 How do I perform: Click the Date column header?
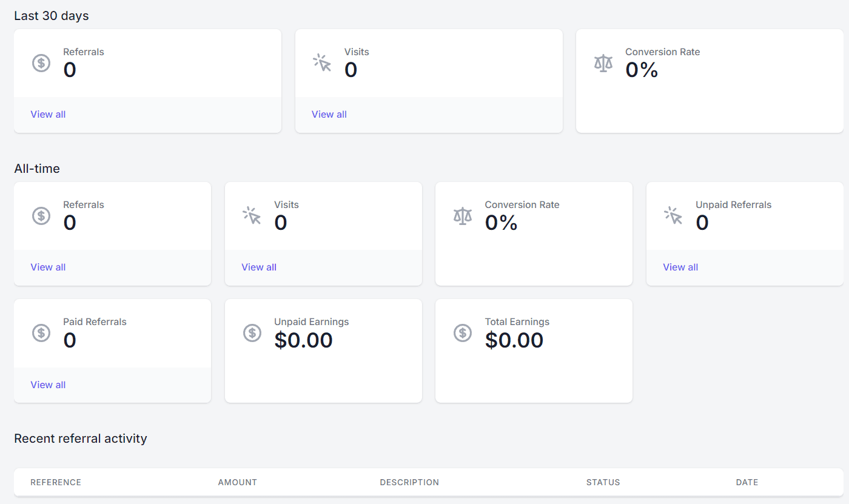(747, 483)
